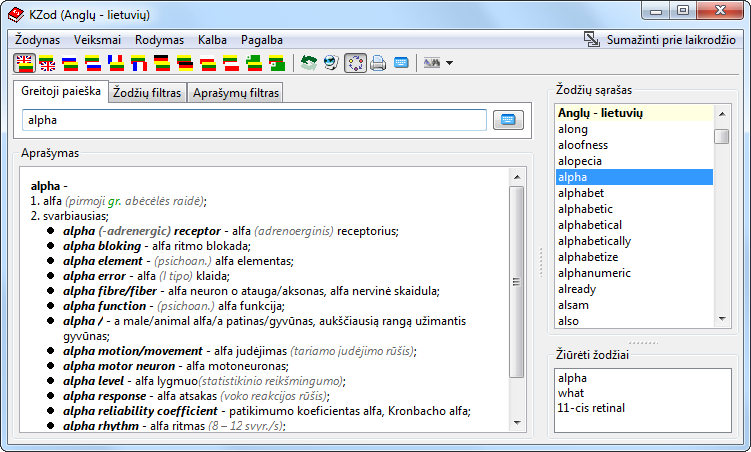Click the globe web lookup toolbar icon
The width and height of the screenshot is (751, 452).
point(331,63)
